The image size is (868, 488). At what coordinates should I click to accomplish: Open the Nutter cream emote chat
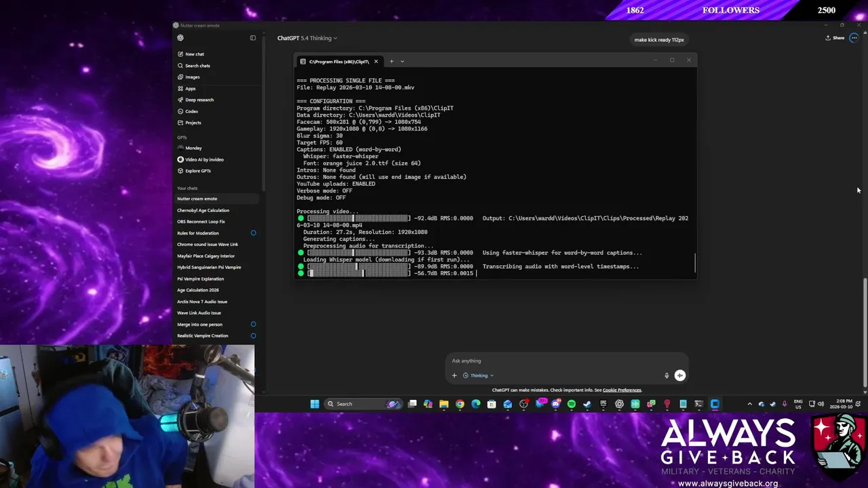pos(217,199)
